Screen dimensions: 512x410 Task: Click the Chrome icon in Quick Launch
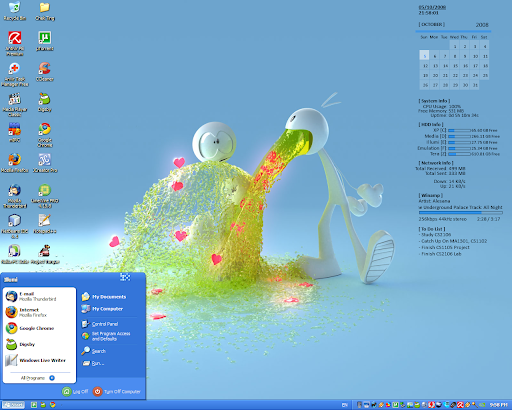(x=52, y=405)
